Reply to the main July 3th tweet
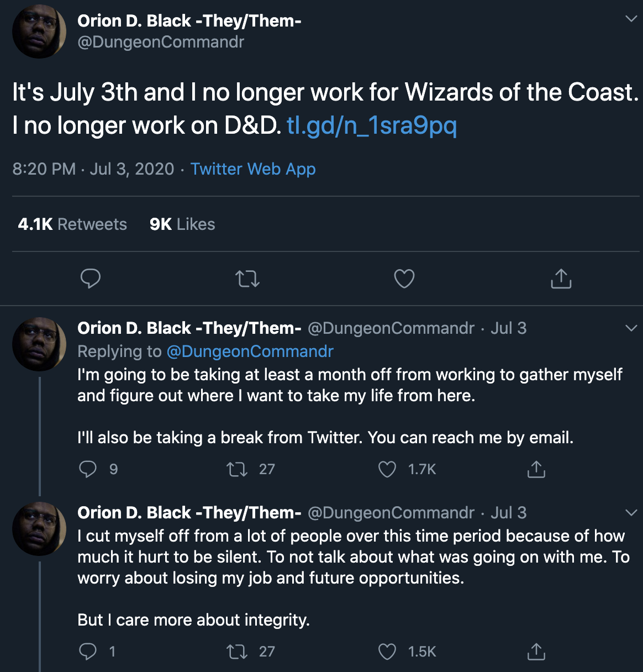Screen dimensions: 643x672 pyautogui.click(x=91, y=279)
